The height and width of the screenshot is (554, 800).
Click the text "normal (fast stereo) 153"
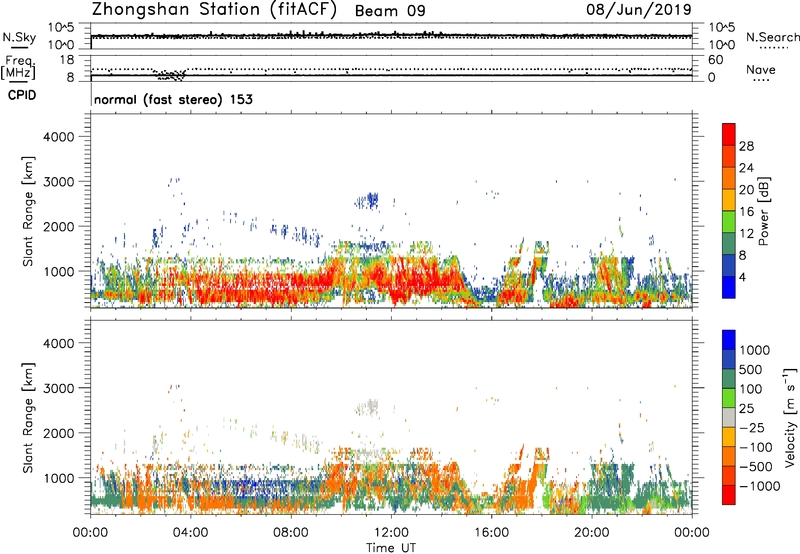pyautogui.click(x=173, y=99)
